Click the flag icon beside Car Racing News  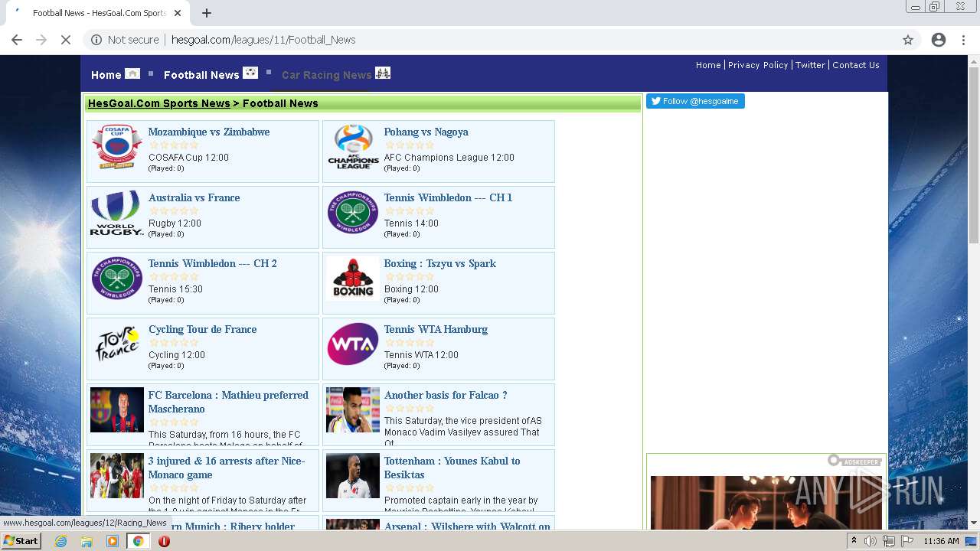[383, 73]
